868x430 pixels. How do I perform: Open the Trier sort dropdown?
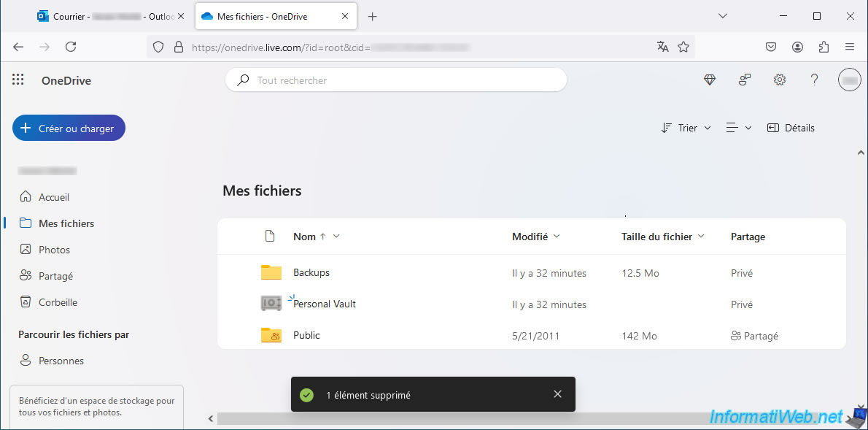pos(686,128)
